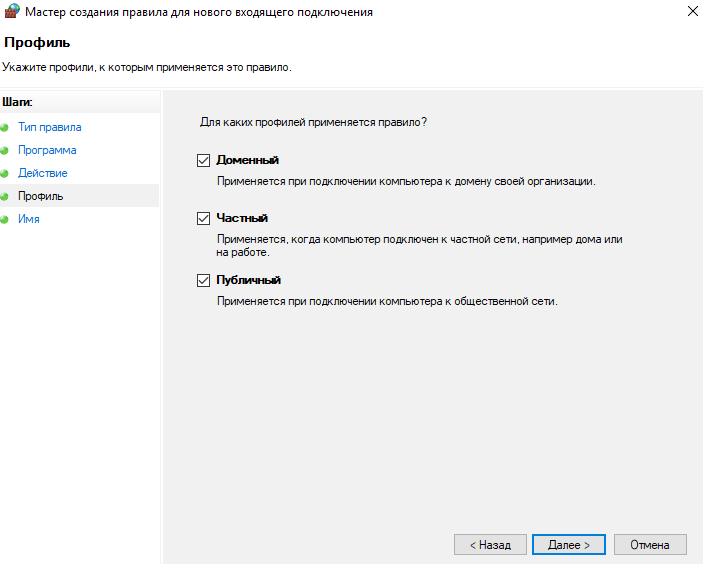This screenshot has width=703, height=564.
Task: Click green bullet beside Действие step
Action: pos(4,174)
